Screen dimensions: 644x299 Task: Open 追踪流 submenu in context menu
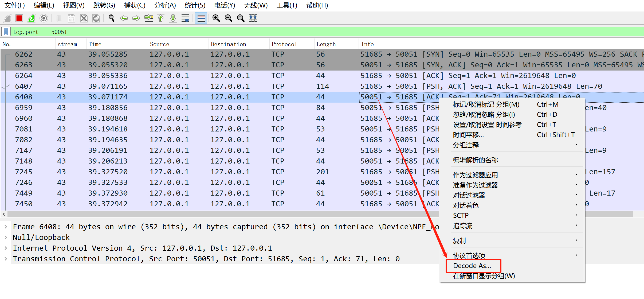point(463,226)
